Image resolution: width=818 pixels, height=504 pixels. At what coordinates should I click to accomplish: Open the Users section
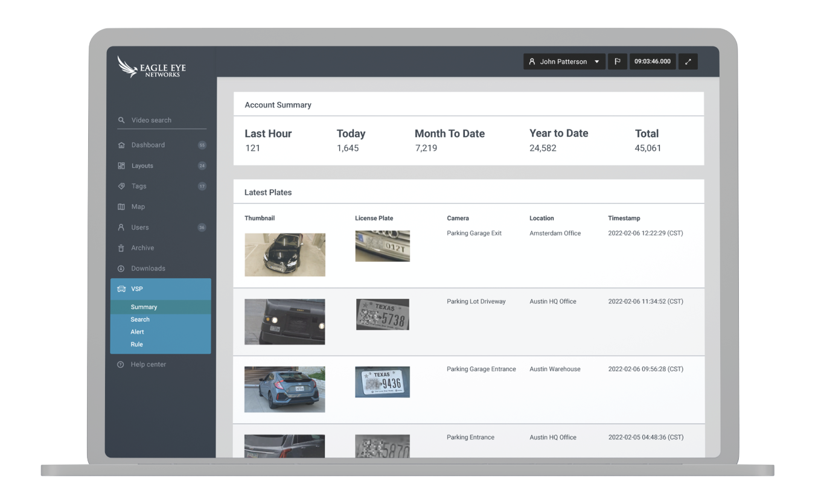[139, 227]
